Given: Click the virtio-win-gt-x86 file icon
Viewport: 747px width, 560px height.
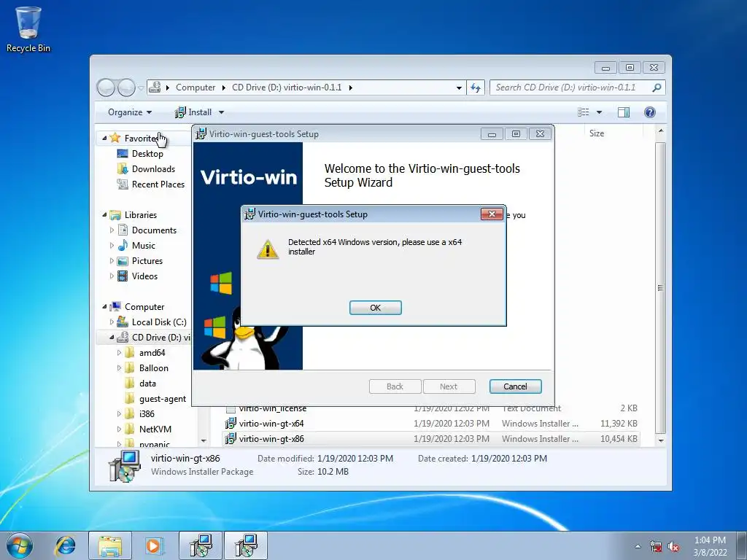Looking at the screenshot, I should point(231,438).
